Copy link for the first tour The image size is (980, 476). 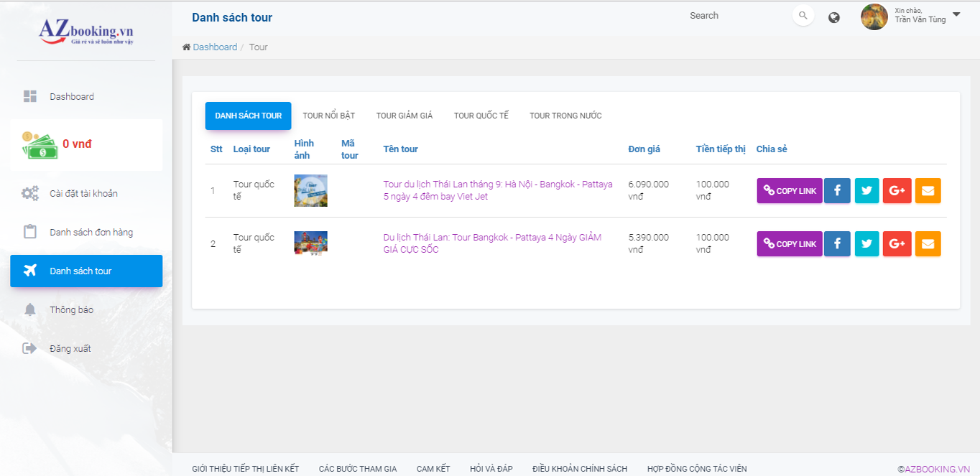tap(789, 191)
